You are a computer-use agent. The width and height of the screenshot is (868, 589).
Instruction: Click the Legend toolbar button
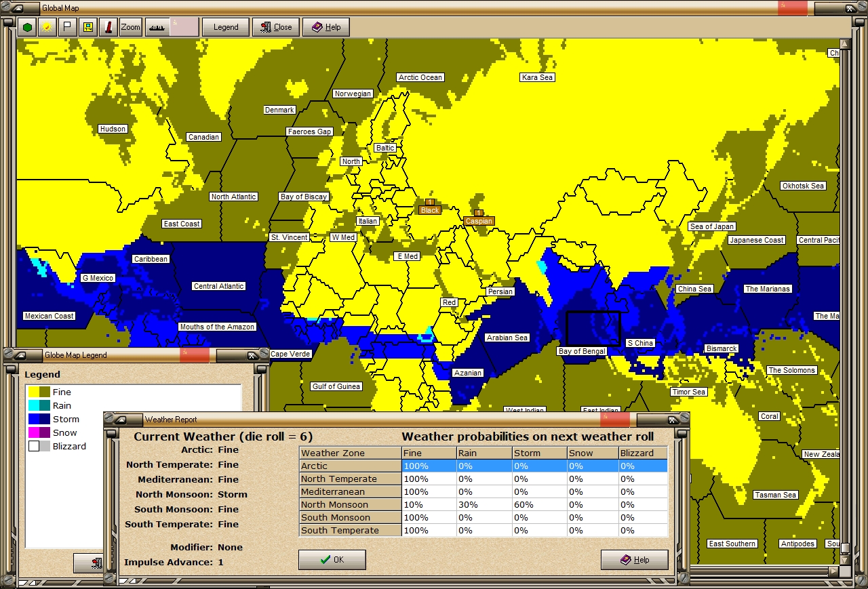click(226, 27)
